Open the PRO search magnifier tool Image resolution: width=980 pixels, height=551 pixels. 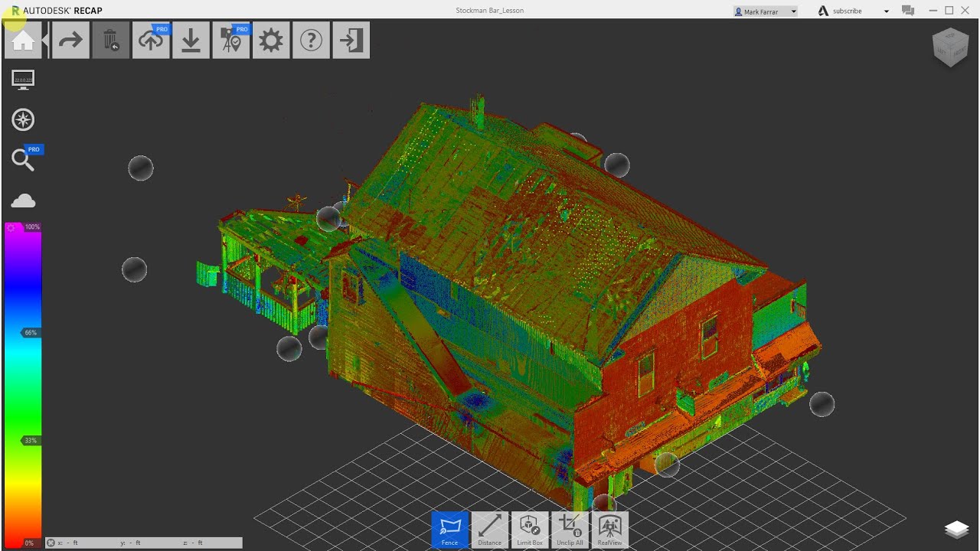point(24,158)
